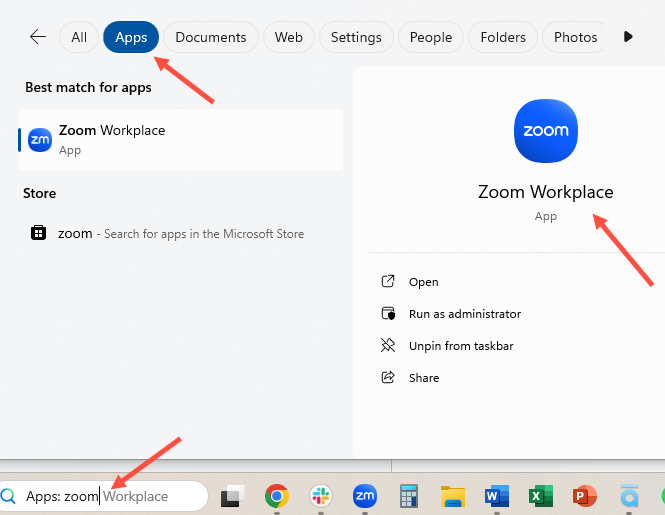Run Zoom Workplace as administrator
Image resolution: width=665 pixels, height=515 pixels.
pyautogui.click(x=465, y=314)
